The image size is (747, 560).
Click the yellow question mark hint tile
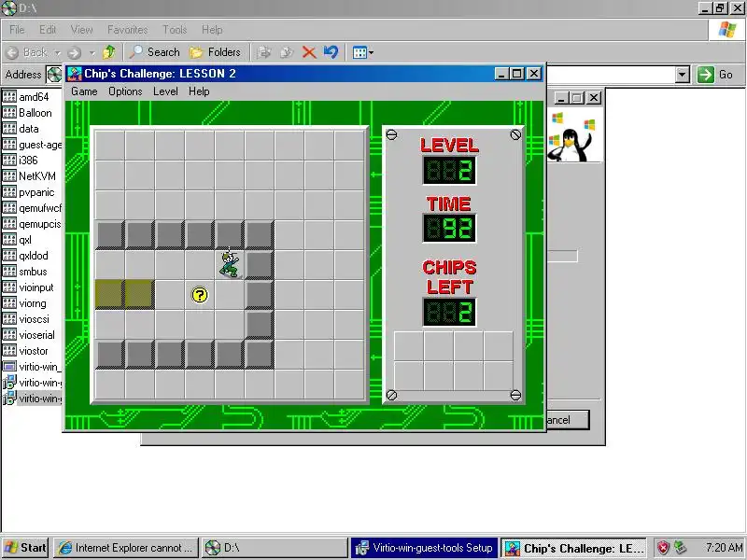coord(200,295)
